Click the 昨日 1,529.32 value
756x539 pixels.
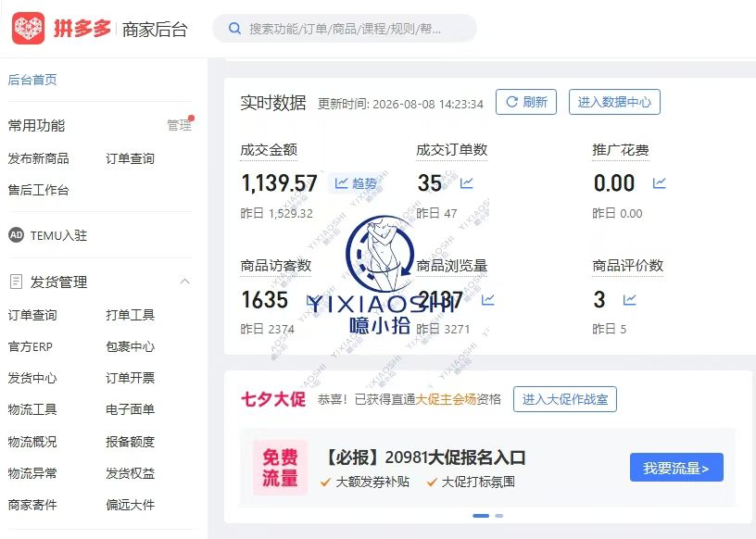277,214
